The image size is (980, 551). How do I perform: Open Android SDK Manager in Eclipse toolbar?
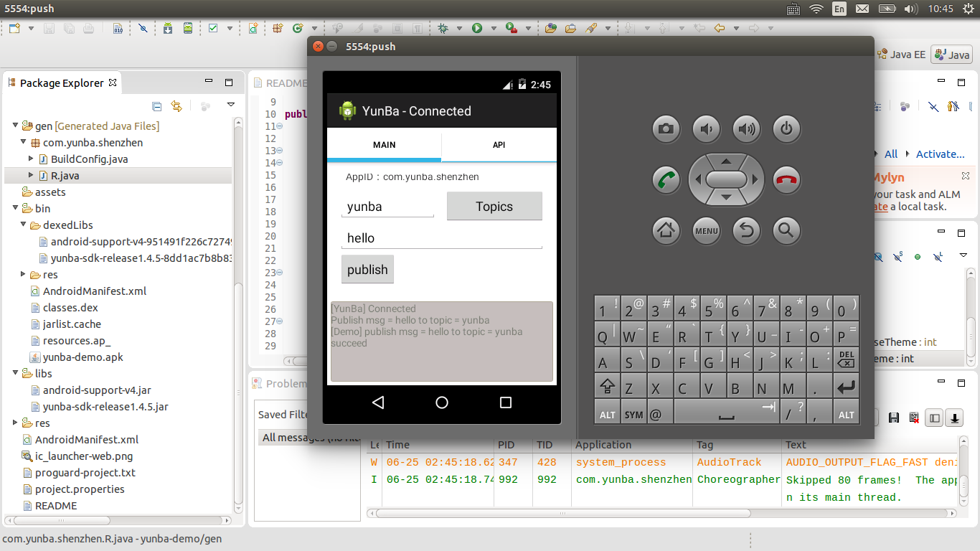click(x=167, y=29)
